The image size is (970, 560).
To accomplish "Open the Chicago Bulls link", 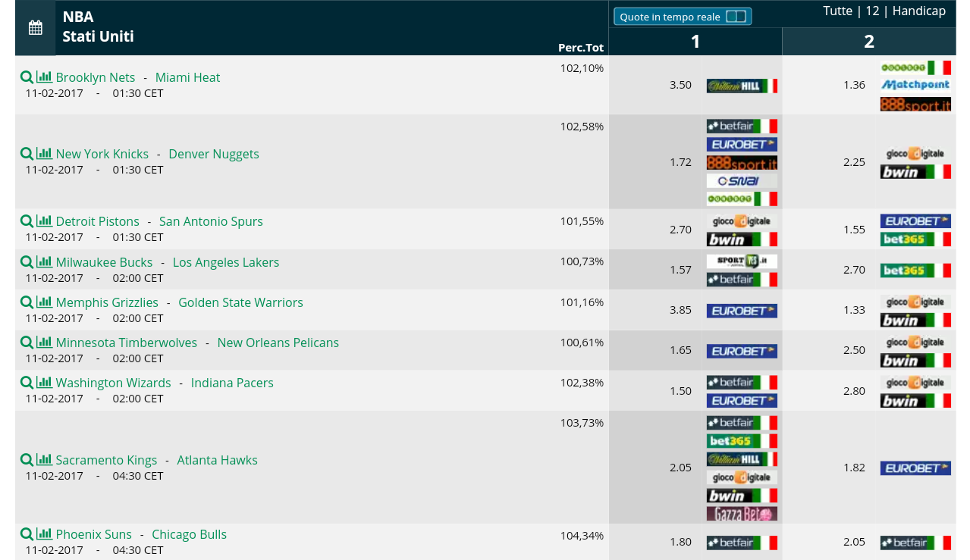I will coord(189,534).
